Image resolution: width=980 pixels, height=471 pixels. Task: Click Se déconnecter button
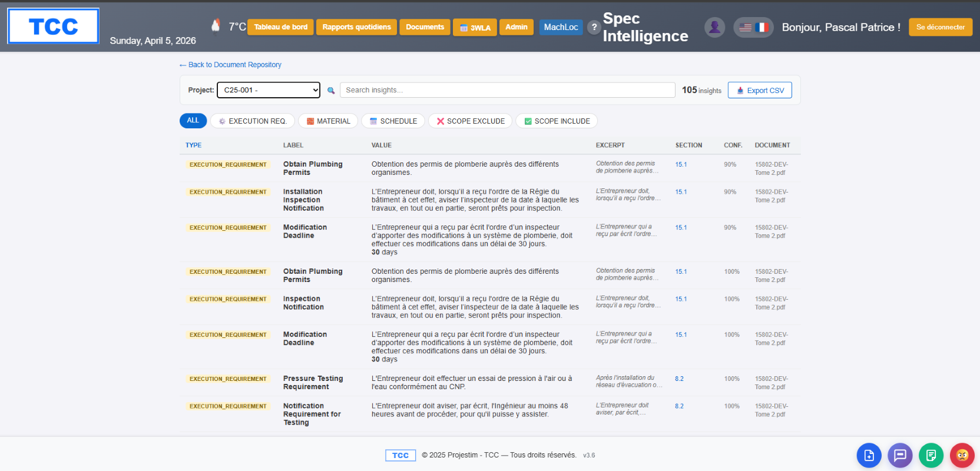click(941, 27)
